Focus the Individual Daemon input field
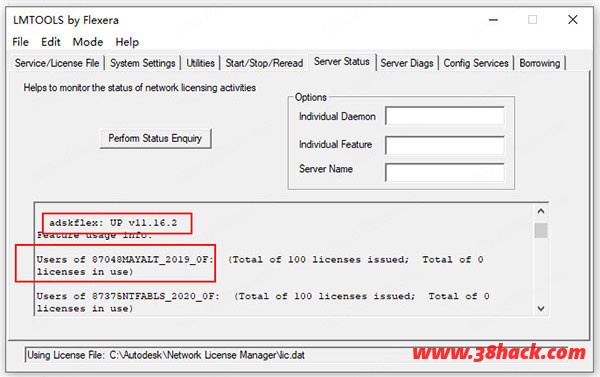Screen dimensions: 600x377 click(x=445, y=116)
